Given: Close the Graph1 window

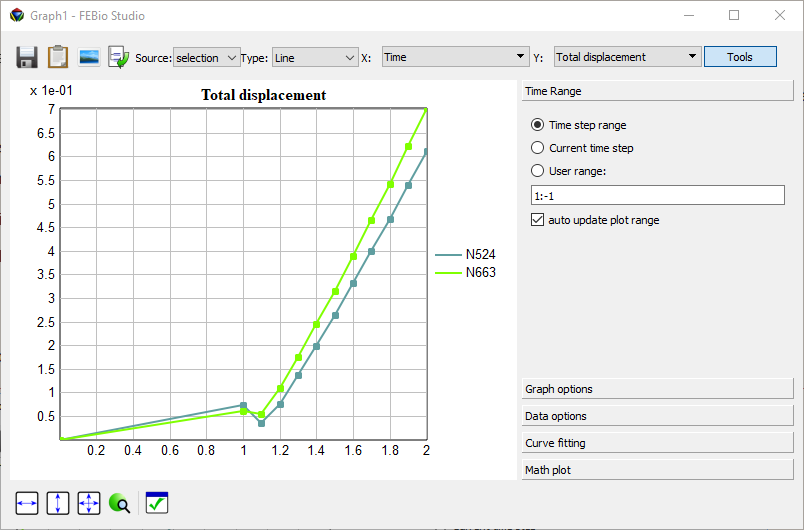Looking at the screenshot, I should point(780,15).
